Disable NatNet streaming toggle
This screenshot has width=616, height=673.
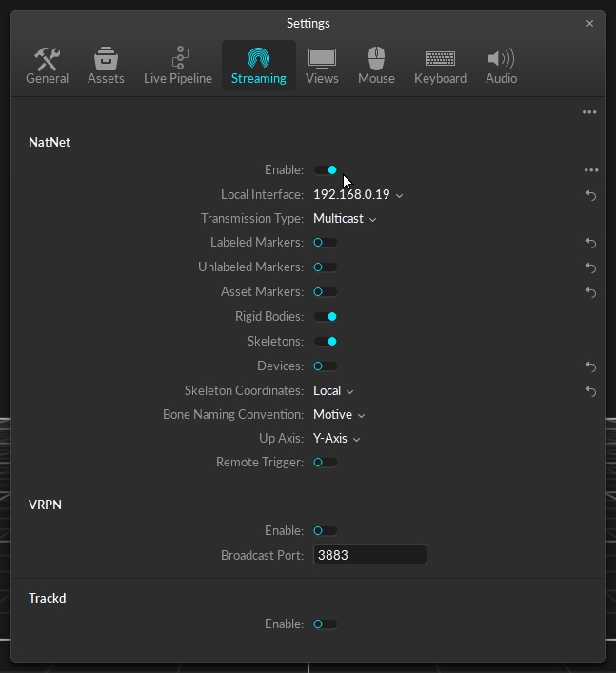(326, 170)
